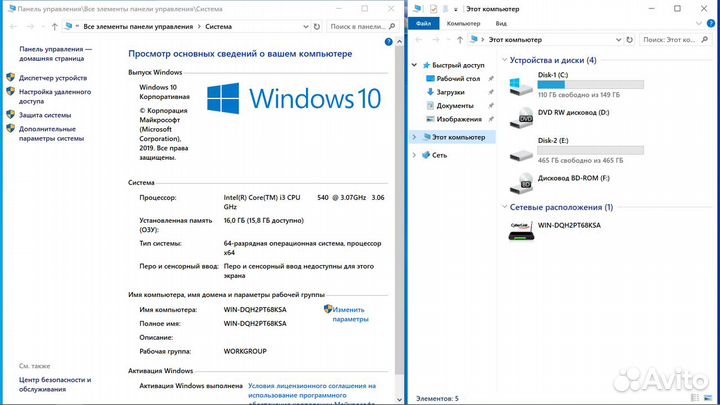Select Изображения in navigation pane
The image size is (720, 405).
(459, 119)
